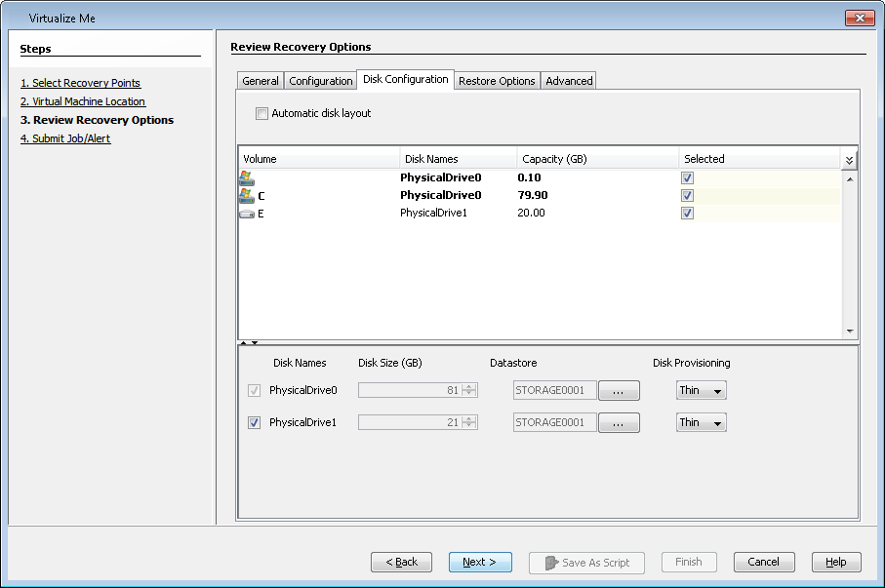Enable the Automatic disk layout option

point(261,113)
